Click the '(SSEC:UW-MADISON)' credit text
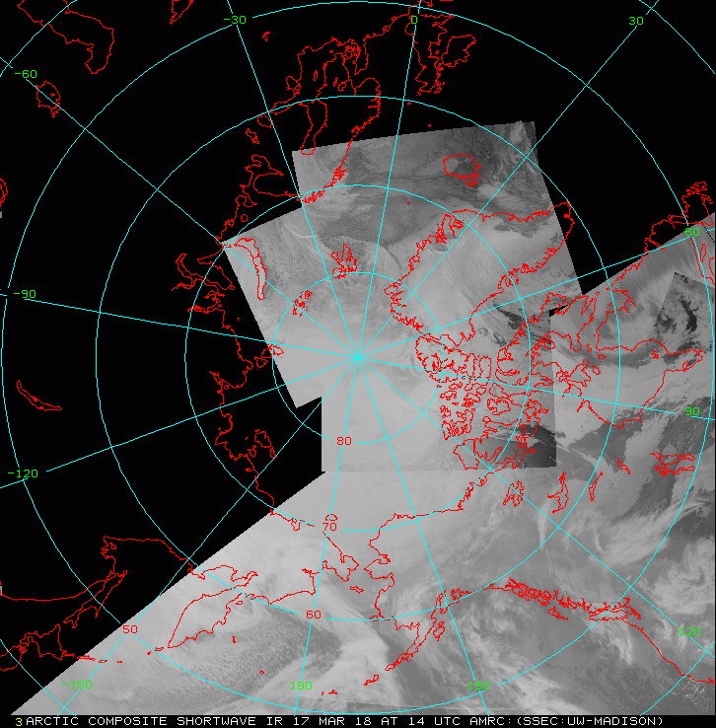The image size is (716, 728). click(590, 721)
